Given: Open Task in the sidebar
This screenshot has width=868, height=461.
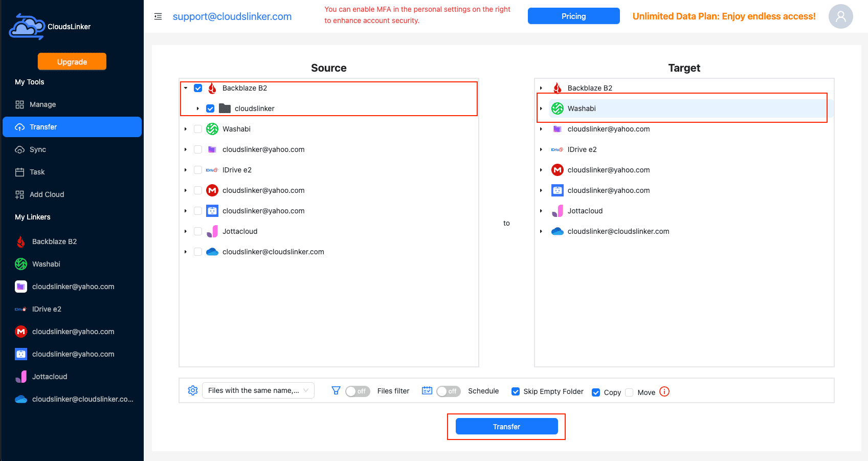Looking at the screenshot, I should click(x=72, y=172).
